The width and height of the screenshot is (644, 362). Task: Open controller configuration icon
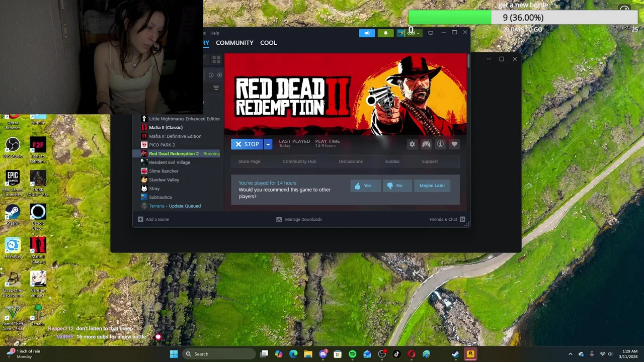click(x=426, y=144)
